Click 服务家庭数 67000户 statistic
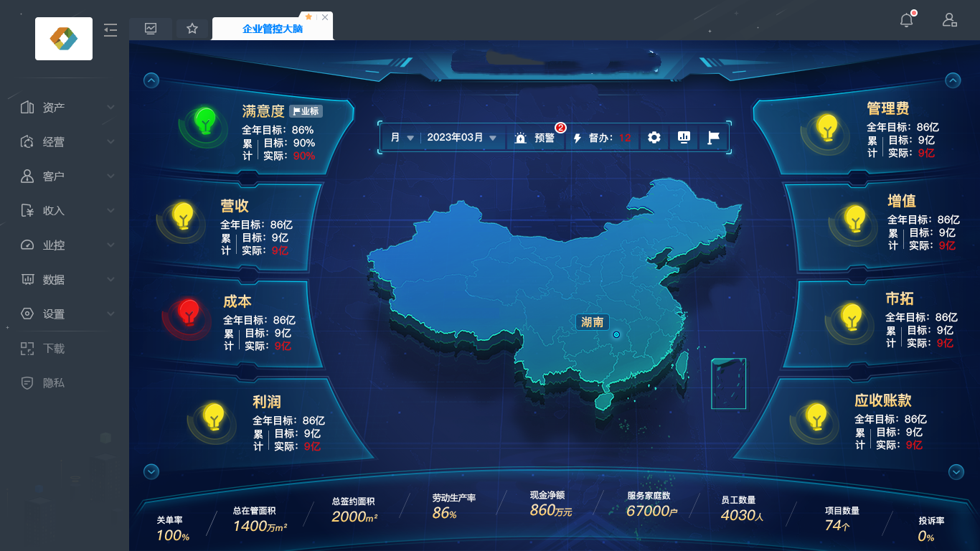The width and height of the screenshot is (980, 551). pyautogui.click(x=651, y=504)
